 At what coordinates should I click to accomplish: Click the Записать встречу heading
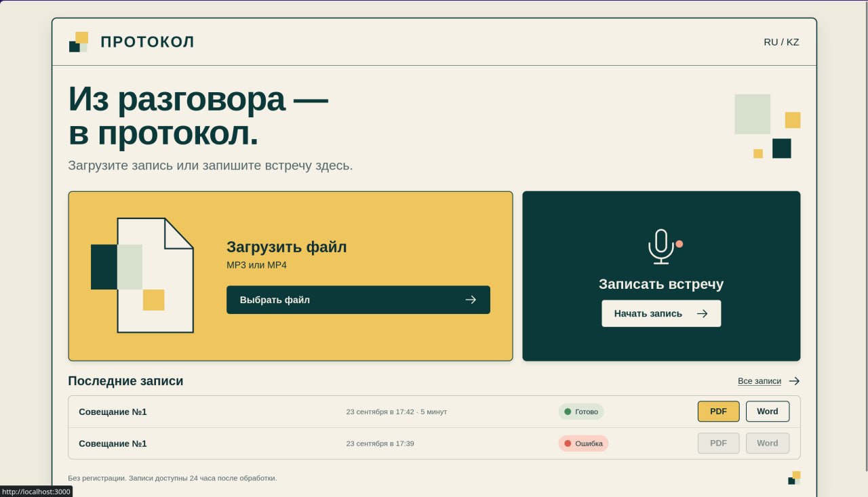[661, 284]
